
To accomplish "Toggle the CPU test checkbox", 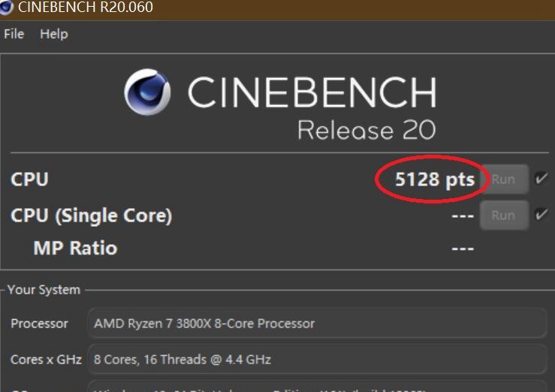I will point(541,178).
